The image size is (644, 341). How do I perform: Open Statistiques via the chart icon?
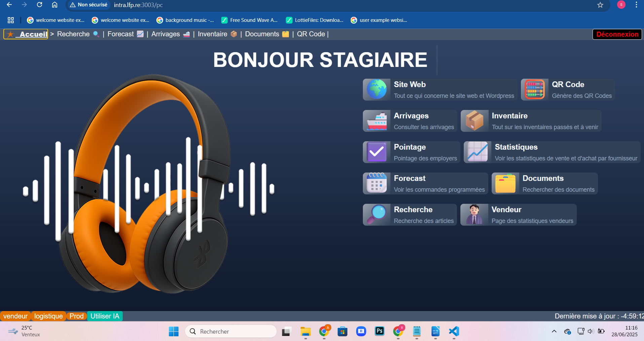click(x=477, y=152)
